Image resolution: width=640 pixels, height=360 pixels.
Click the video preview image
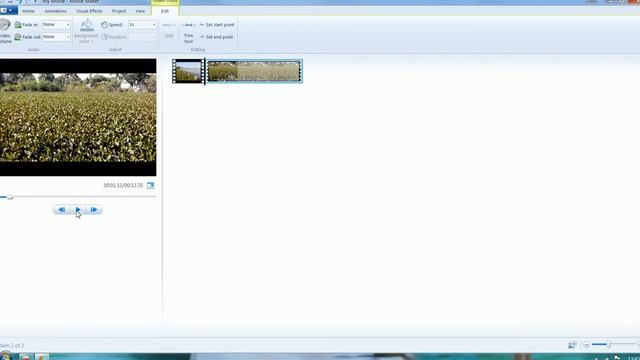[78, 118]
